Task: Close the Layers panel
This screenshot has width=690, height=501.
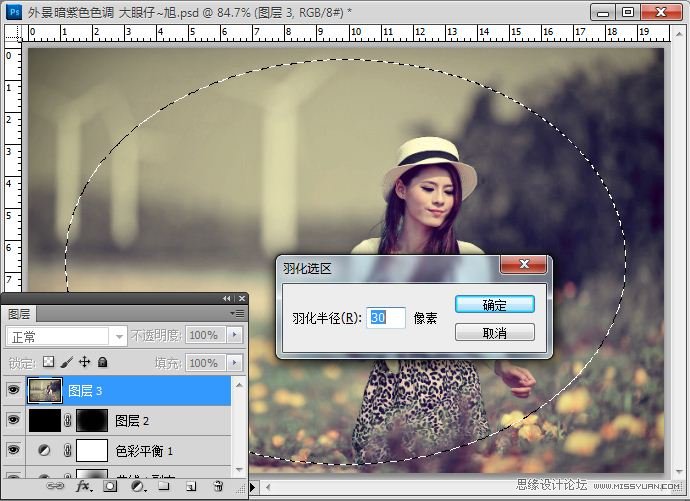Action: [x=242, y=298]
